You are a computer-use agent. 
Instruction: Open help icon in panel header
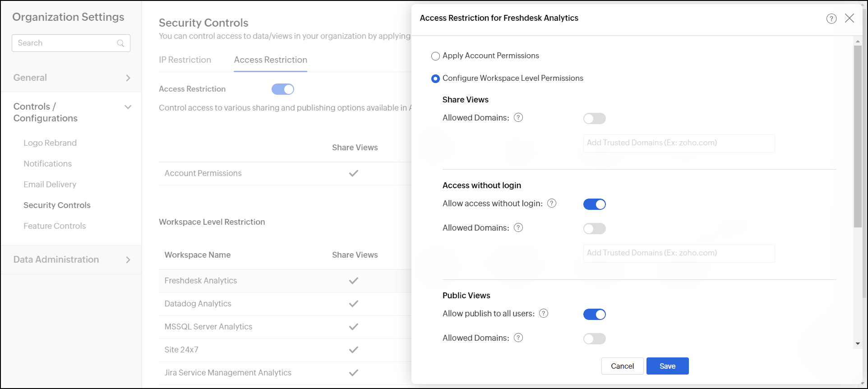coord(831,19)
